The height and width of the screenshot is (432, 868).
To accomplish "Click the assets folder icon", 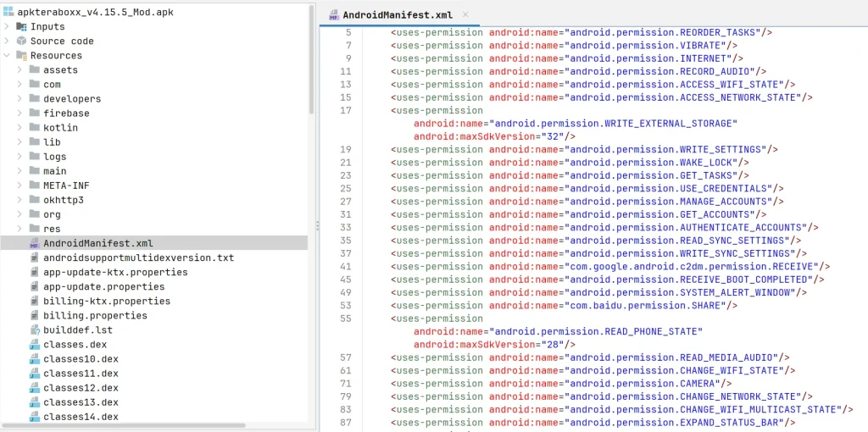I will [34, 69].
